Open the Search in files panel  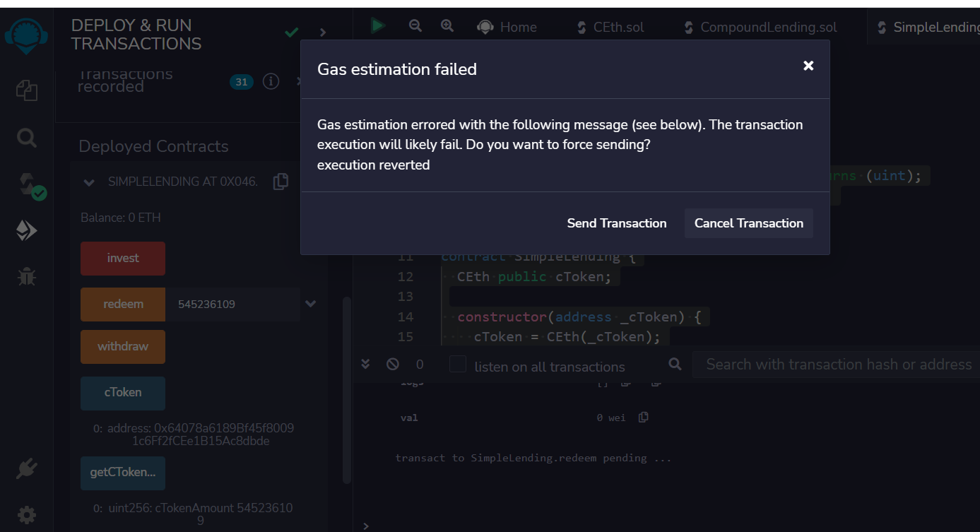coord(26,138)
